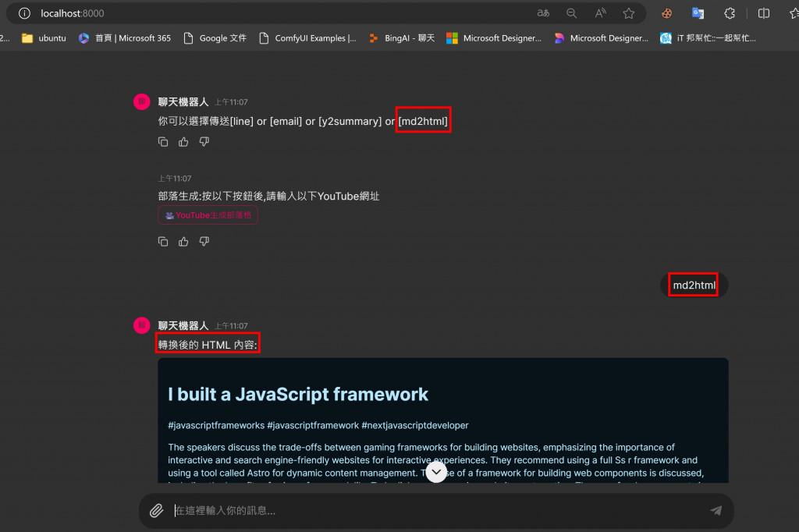This screenshot has height=532, width=799.
Task: Add page to favorites with star icon
Action: point(629,13)
